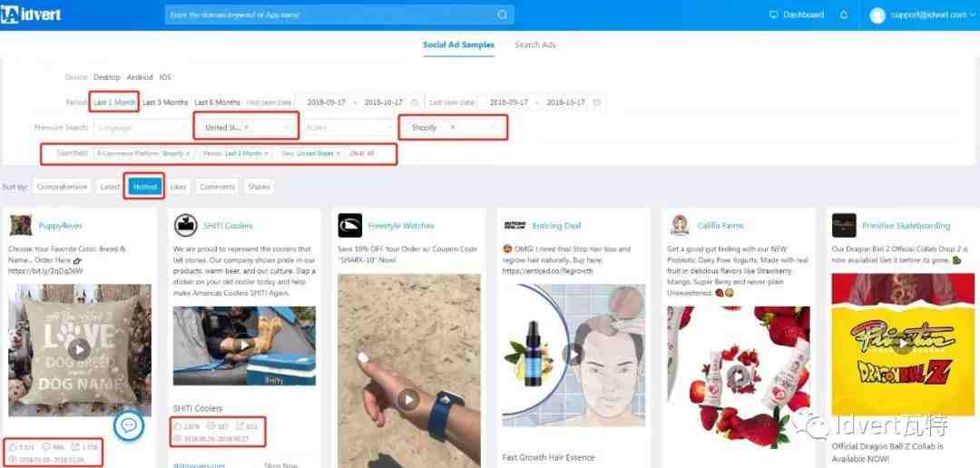Open Califia Farms advertiser avatar
This screenshot has height=468, width=980.
[x=680, y=225]
